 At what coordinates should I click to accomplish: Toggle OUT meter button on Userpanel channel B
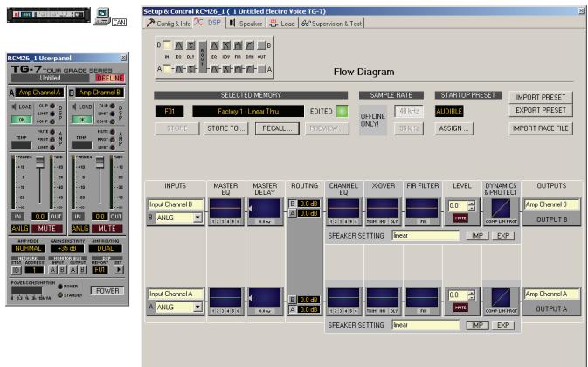click(116, 217)
